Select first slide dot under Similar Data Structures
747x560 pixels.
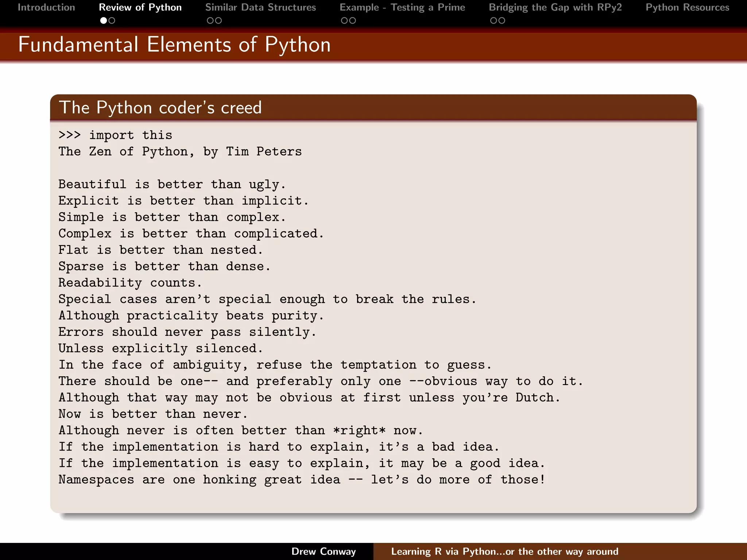tap(210, 21)
